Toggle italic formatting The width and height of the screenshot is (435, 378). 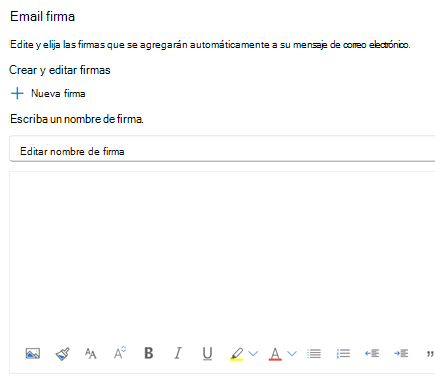click(178, 353)
